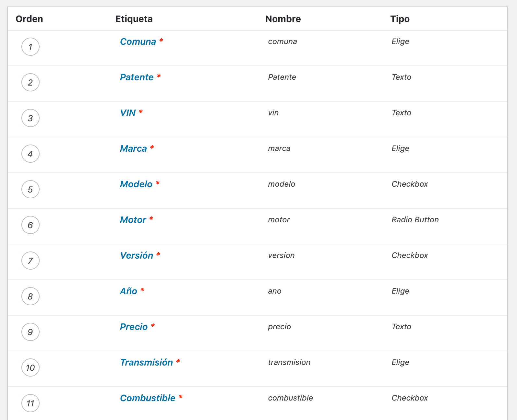Open the Combustible field link
The image size is (517, 420).
148,398
